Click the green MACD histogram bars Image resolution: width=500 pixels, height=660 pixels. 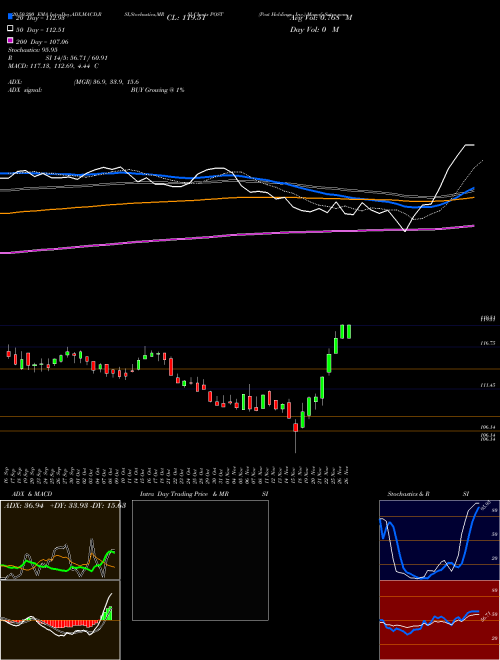108,613
